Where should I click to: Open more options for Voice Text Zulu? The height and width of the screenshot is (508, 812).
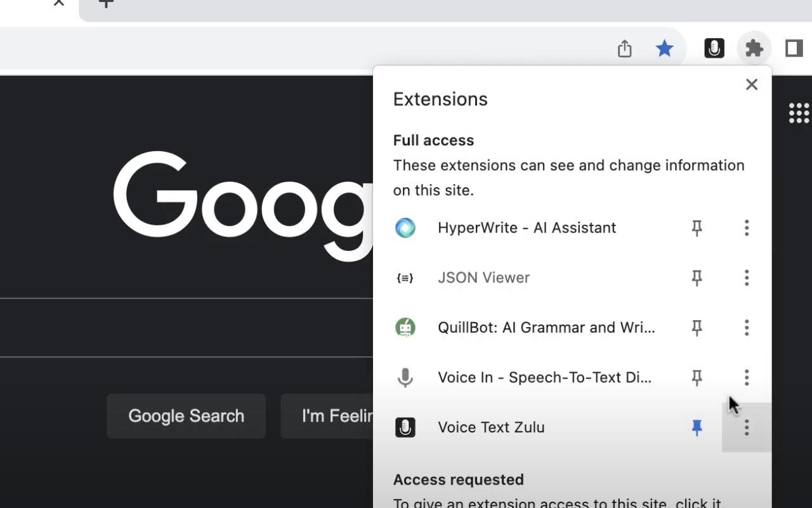pos(747,427)
